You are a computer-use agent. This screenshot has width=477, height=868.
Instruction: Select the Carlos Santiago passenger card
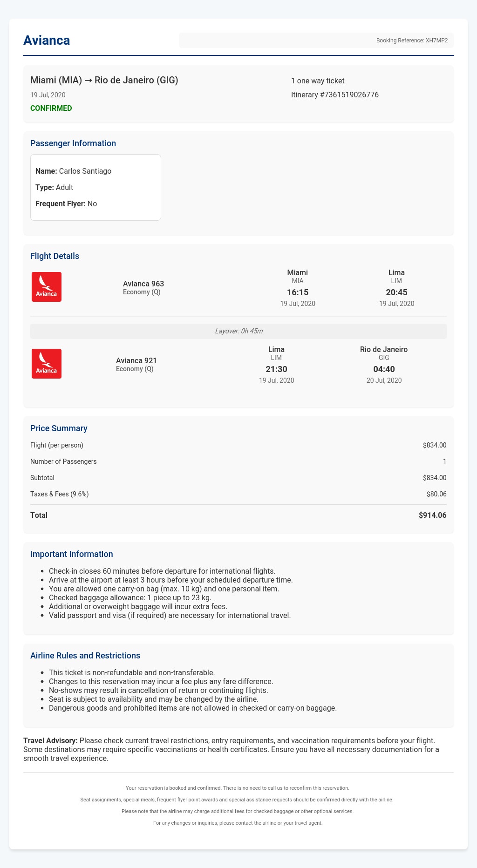95,187
